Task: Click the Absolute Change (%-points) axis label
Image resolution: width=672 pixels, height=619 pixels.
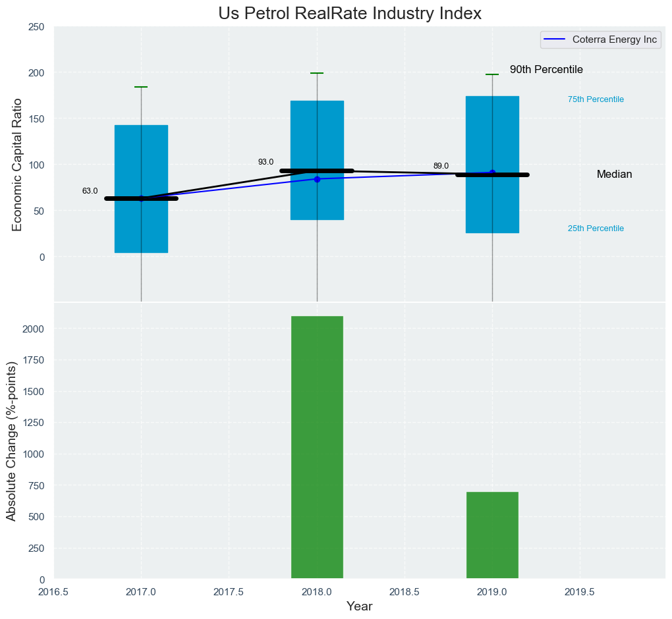Action: click(x=11, y=441)
